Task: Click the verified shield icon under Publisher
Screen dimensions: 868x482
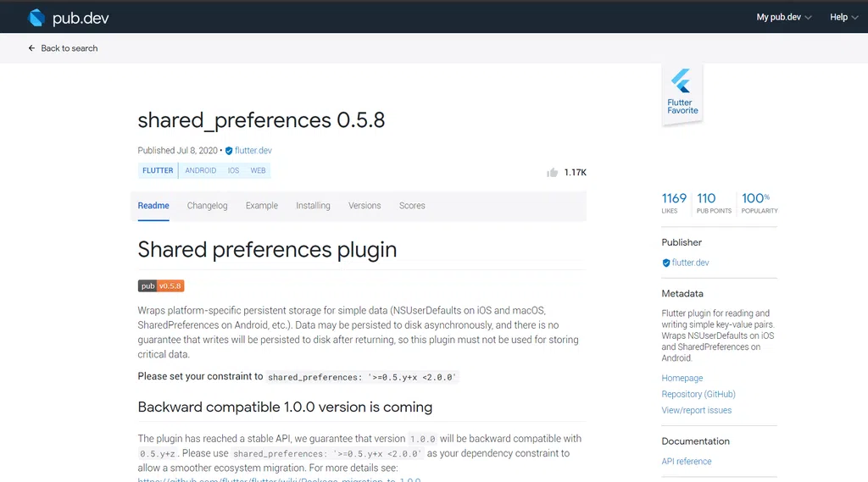Action: click(666, 263)
